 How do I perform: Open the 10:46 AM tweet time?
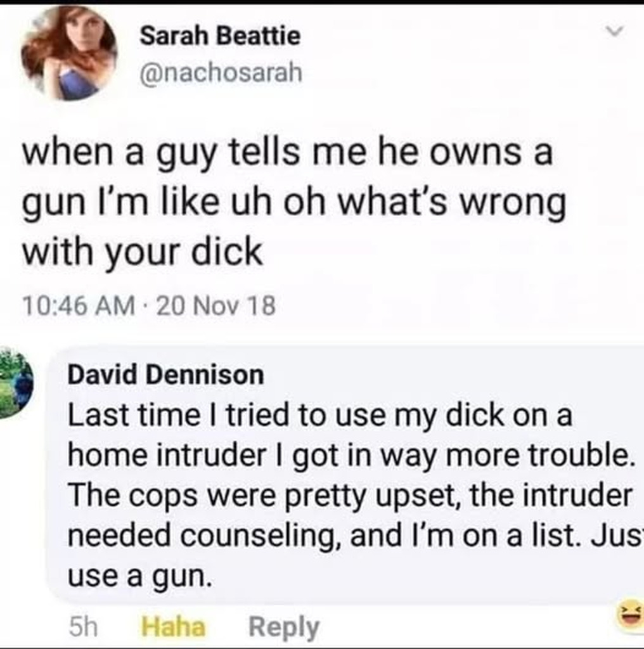pyautogui.click(x=79, y=305)
